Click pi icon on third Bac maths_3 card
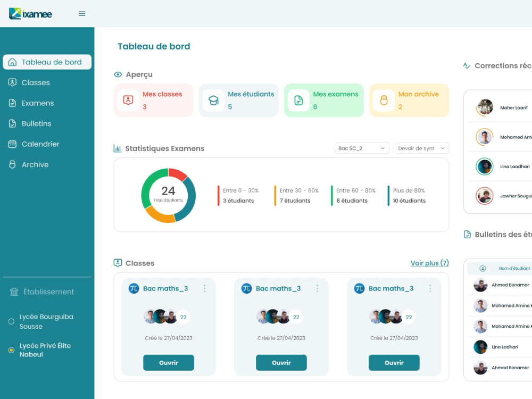 click(359, 288)
